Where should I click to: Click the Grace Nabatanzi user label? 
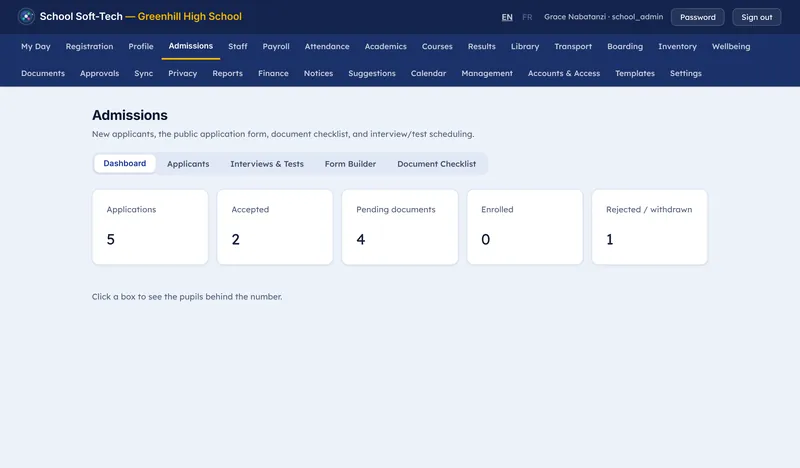[x=604, y=17]
